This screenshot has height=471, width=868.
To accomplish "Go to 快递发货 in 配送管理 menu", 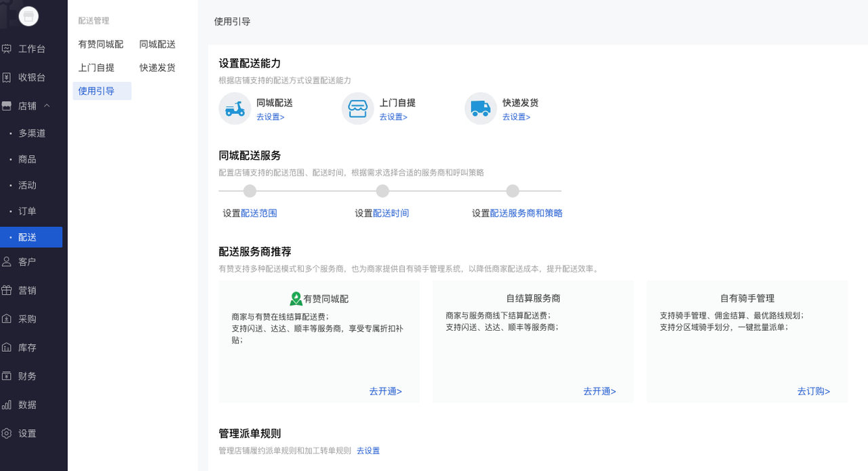I will [157, 68].
